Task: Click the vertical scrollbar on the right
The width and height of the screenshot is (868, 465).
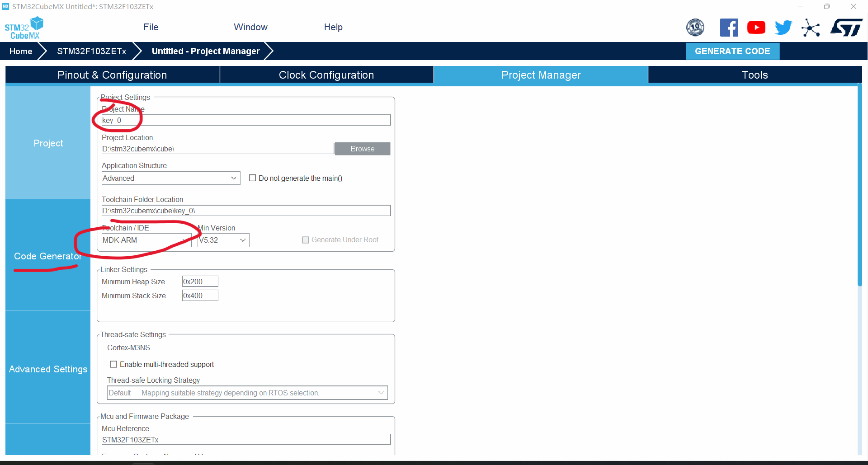Action: tap(859, 185)
